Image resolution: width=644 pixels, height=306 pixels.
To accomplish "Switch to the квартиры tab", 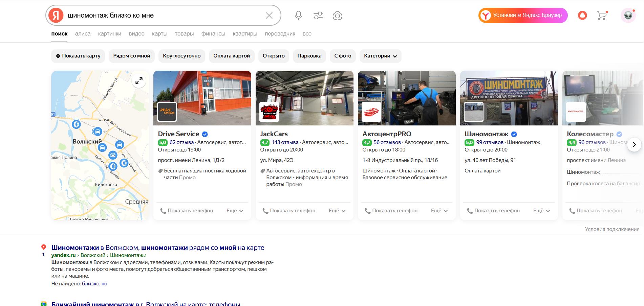I will pyautogui.click(x=245, y=34).
